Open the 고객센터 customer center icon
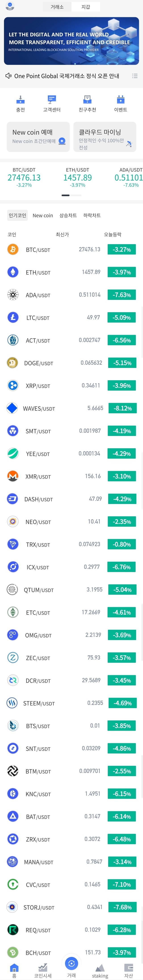 click(x=52, y=100)
